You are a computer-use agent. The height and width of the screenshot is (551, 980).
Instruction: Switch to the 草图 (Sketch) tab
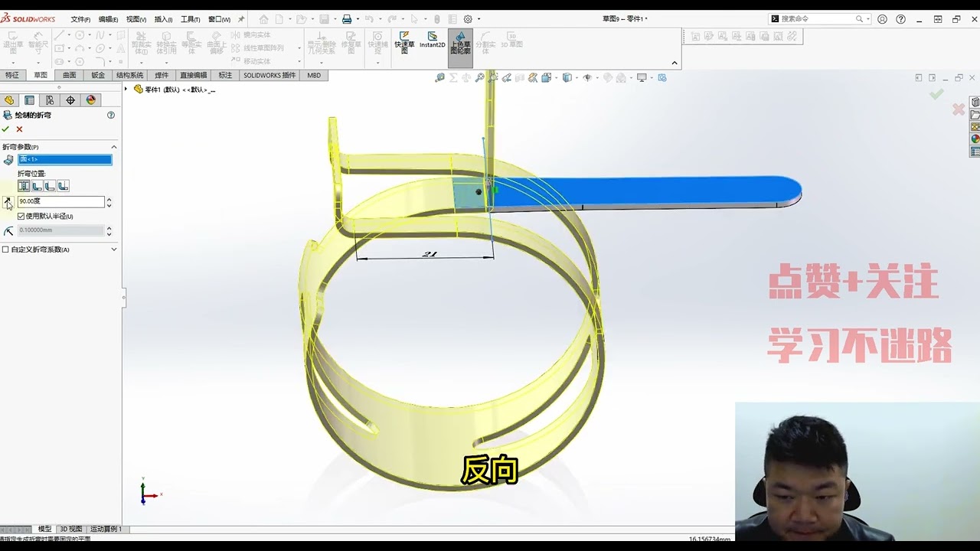[41, 75]
